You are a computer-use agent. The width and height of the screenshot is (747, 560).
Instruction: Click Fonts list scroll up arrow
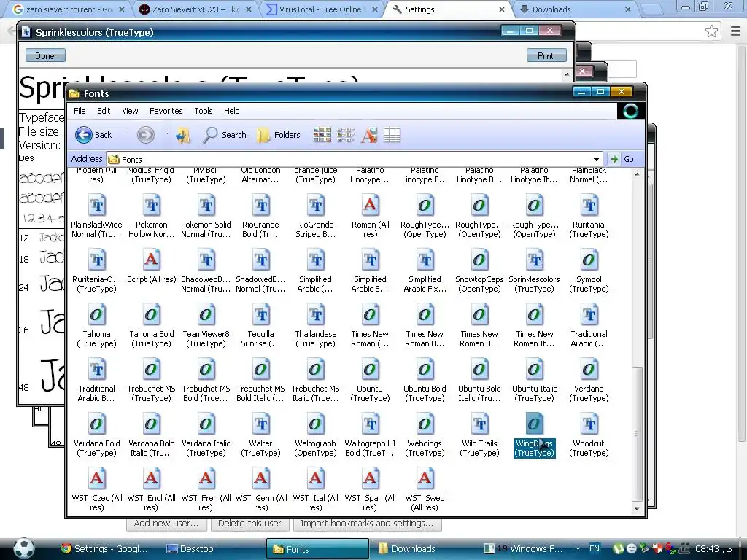point(637,175)
